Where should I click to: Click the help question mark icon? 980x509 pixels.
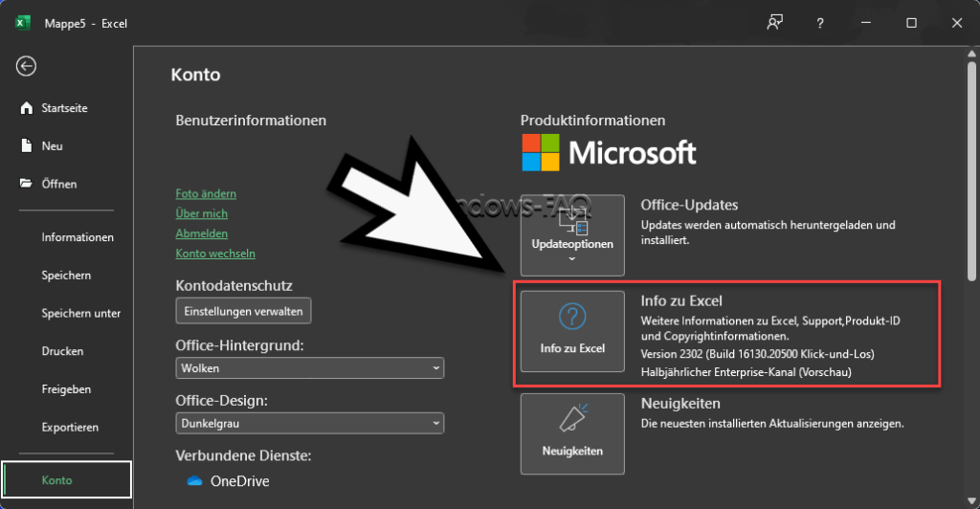tap(820, 23)
